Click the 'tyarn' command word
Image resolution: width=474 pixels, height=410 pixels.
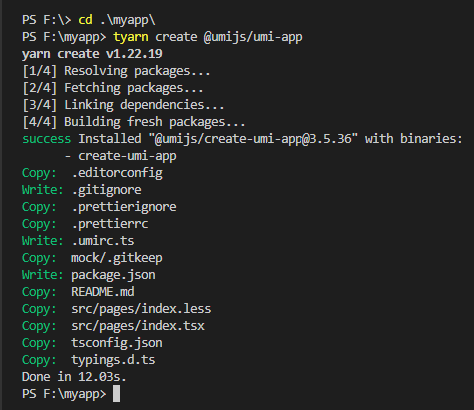(131, 37)
